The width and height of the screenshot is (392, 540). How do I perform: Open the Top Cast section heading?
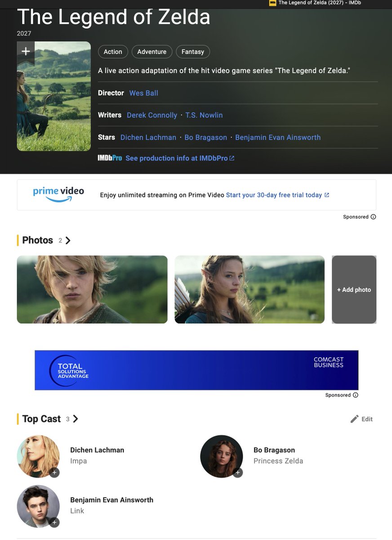[x=41, y=419]
